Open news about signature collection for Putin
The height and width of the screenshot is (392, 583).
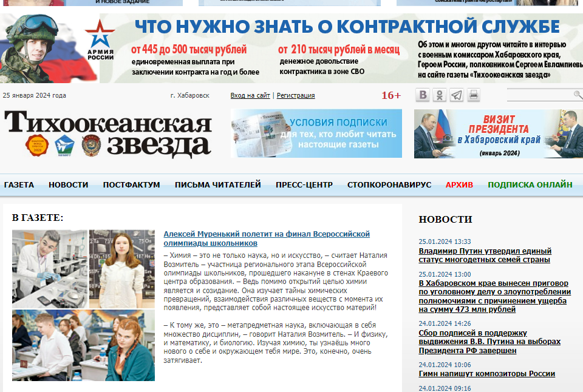click(489, 342)
